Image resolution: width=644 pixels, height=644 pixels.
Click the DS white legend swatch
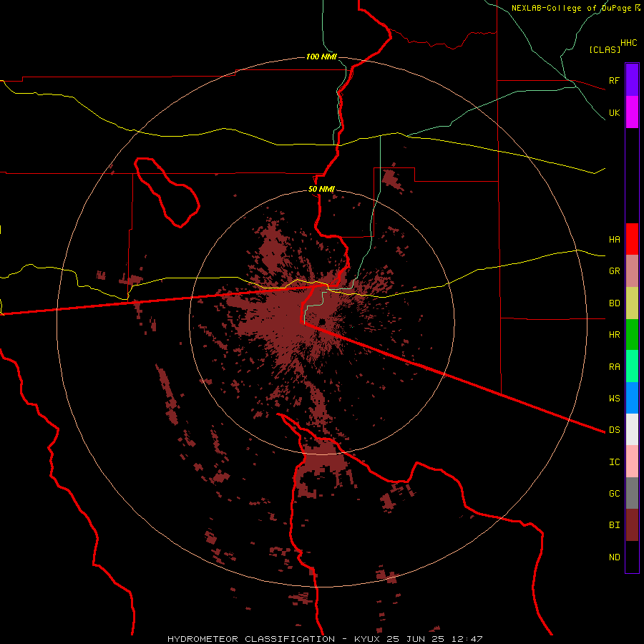click(x=632, y=429)
